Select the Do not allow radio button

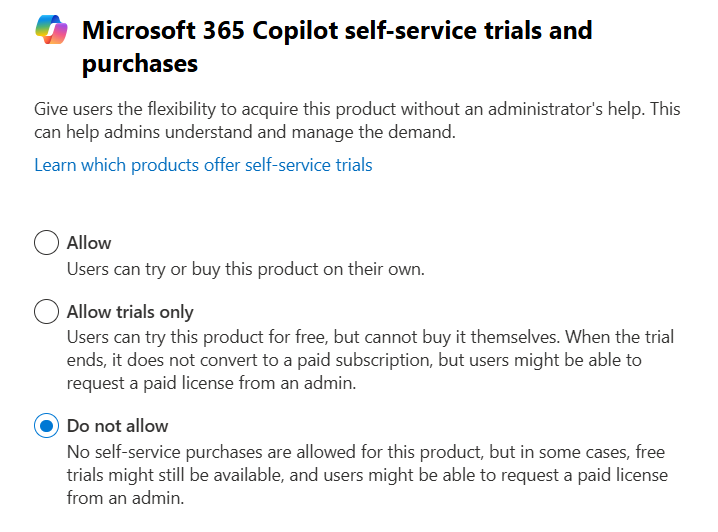coord(46,426)
